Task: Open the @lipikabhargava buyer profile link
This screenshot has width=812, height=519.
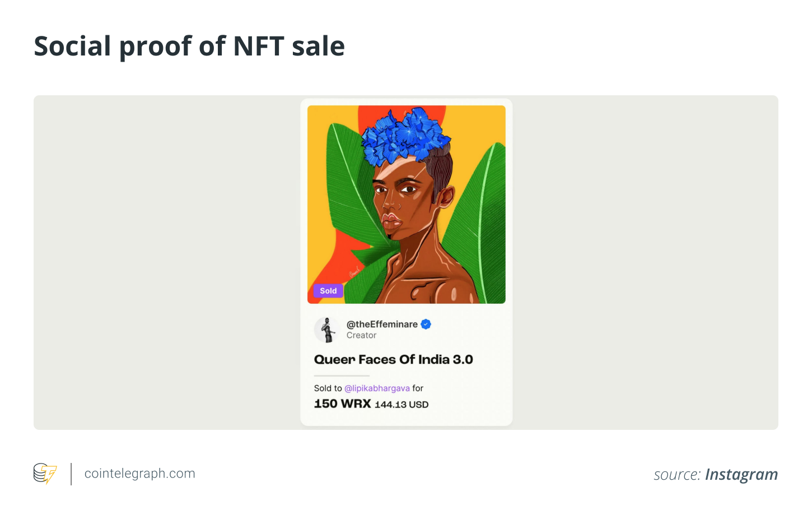Action: click(377, 388)
